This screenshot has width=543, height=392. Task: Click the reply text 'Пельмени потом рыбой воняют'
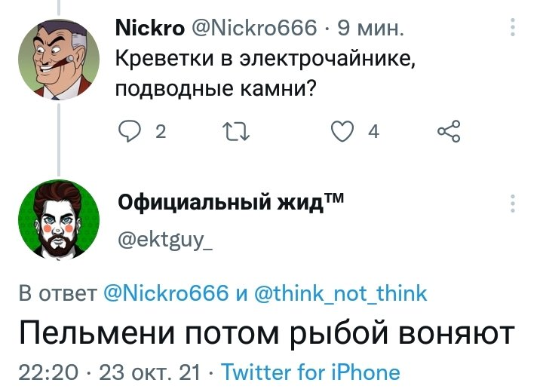point(266,332)
